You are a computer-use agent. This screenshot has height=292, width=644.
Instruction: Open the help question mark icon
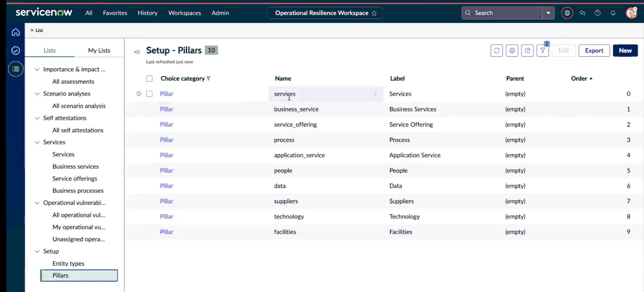click(598, 13)
